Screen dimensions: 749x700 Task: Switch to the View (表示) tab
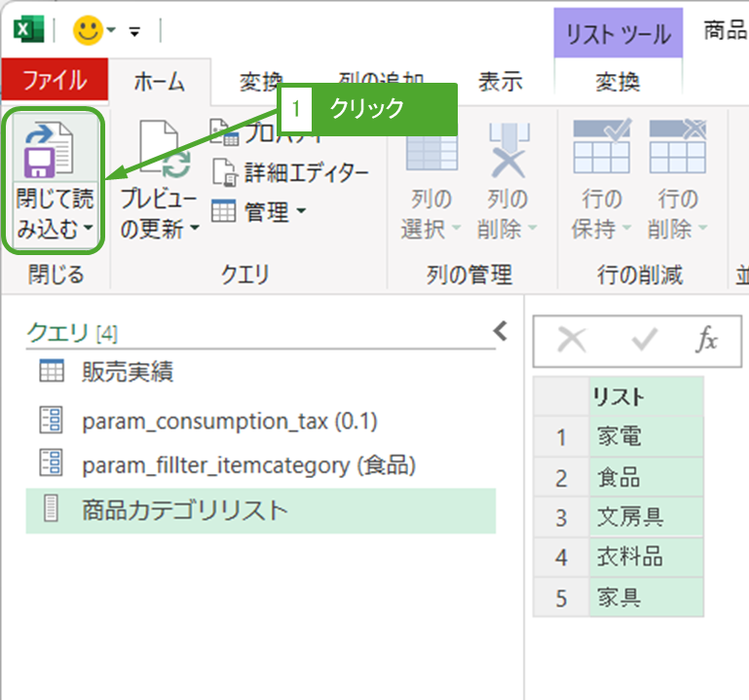pos(500,83)
